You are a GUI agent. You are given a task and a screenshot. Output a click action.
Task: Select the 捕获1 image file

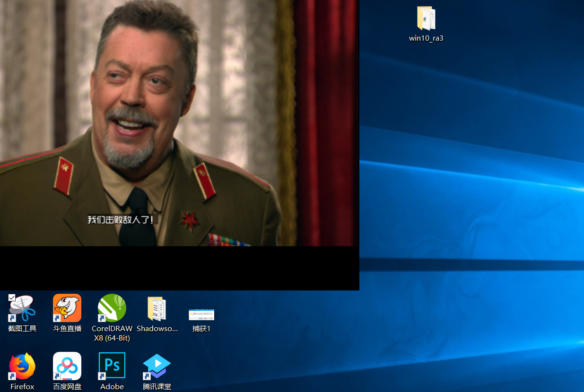[201, 315]
